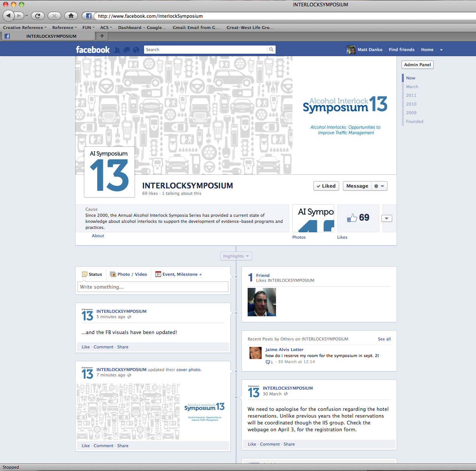Jump to Now on timeline
The image size is (476, 471).
[x=411, y=78]
